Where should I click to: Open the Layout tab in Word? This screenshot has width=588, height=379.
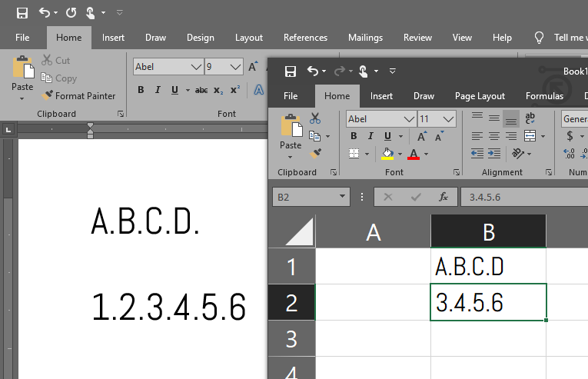point(248,38)
